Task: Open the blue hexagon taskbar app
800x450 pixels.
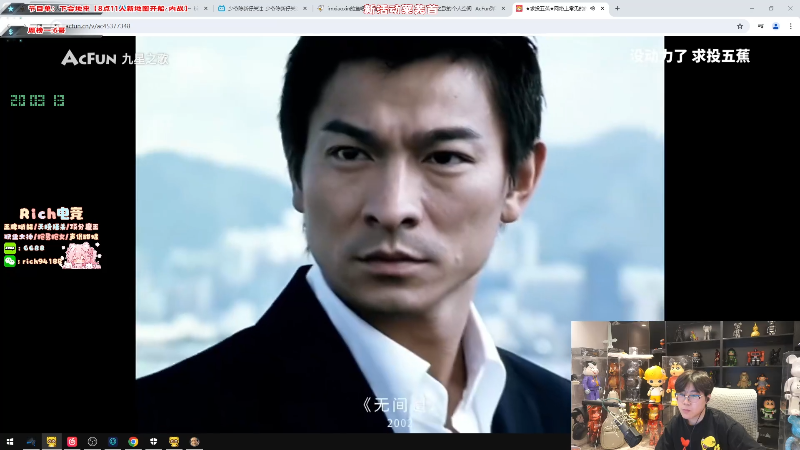Action: [x=113, y=442]
